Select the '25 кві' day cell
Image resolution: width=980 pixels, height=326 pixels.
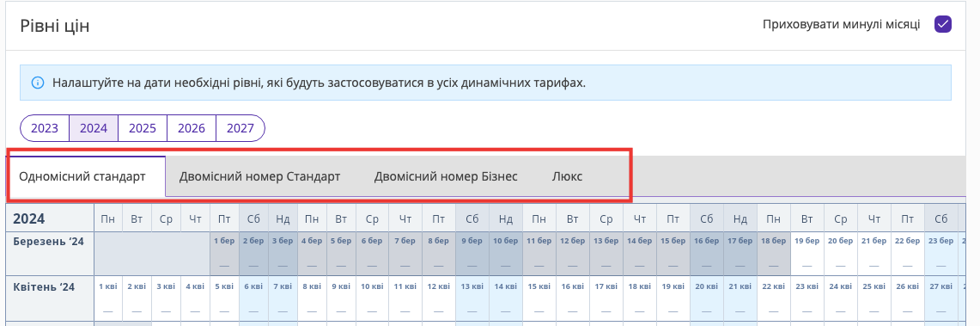873,298
